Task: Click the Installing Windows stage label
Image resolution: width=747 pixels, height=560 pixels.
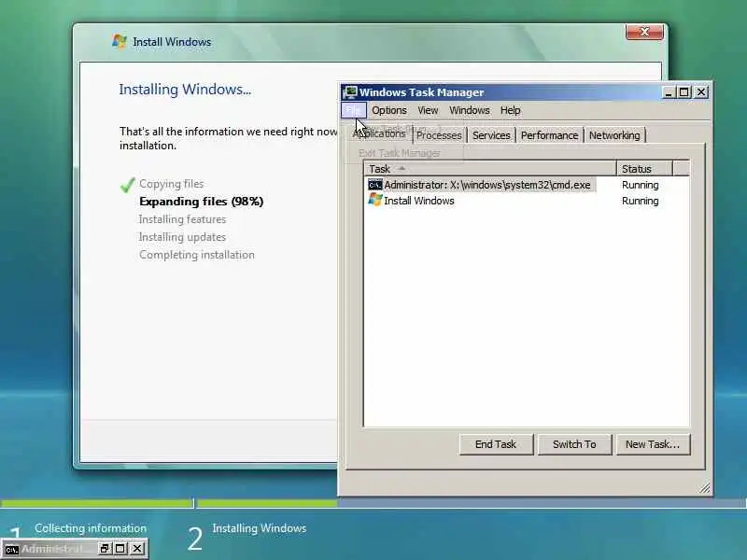Action: (260, 528)
